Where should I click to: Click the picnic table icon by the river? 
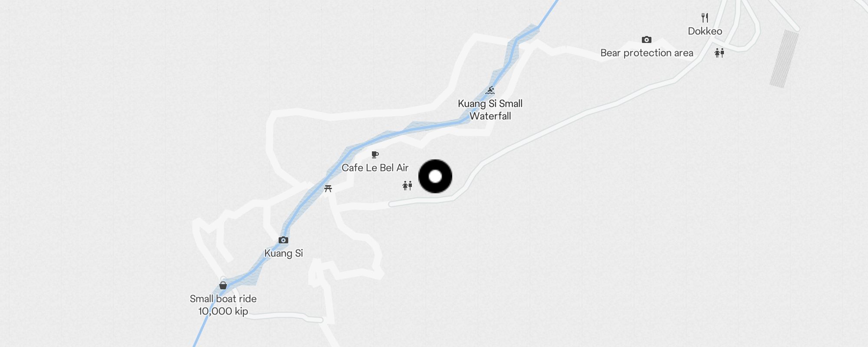328,188
